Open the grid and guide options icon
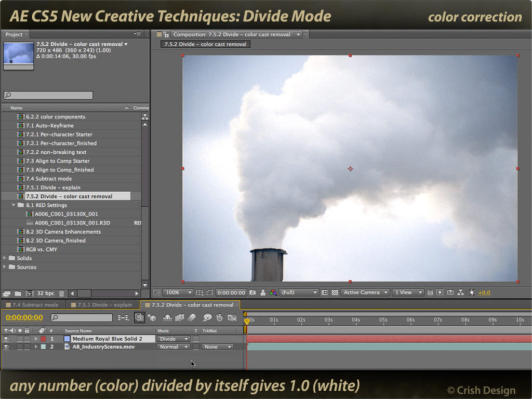The height and width of the screenshot is (399, 532). (199, 292)
